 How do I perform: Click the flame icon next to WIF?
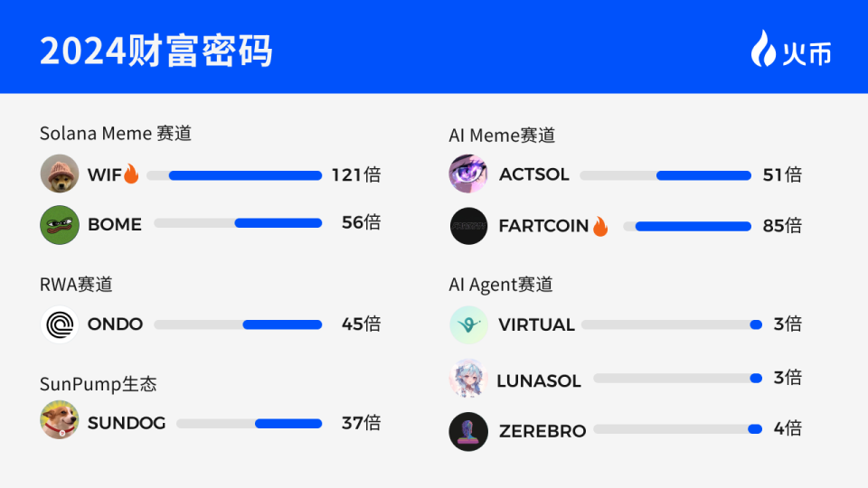coord(131,174)
